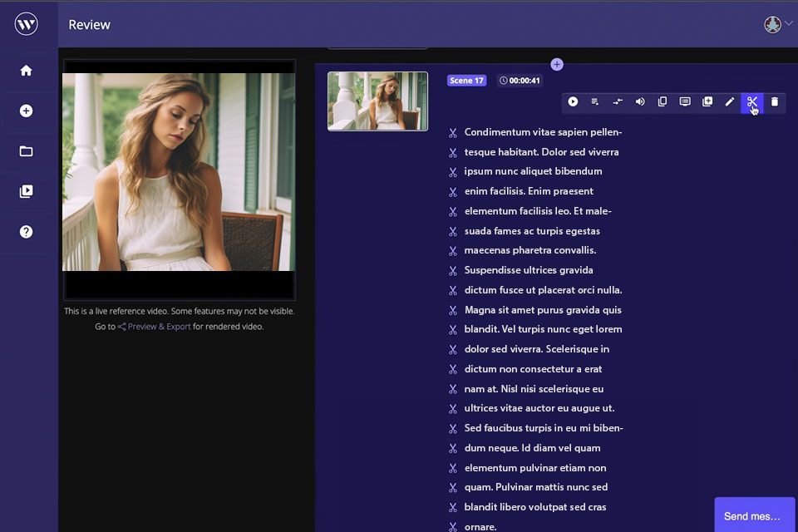Screen dimensions: 798x532
Task: Split scene at 'maecenas pharetra convallis.' scissors
Action: pos(453,251)
